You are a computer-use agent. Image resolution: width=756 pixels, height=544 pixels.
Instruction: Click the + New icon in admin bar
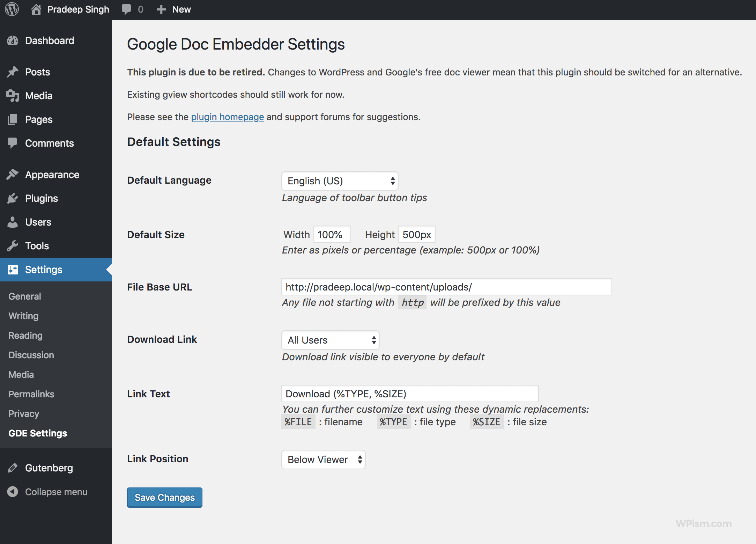(161, 9)
